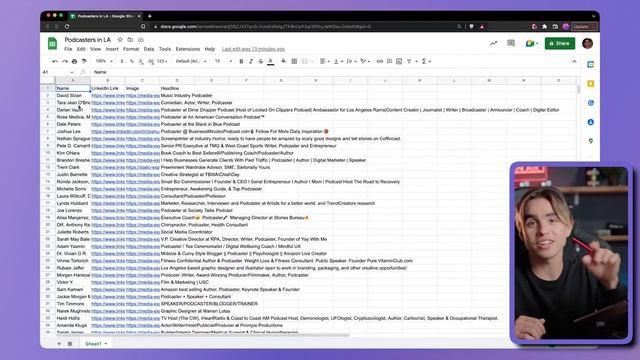
Task: Open Keep in the side panel
Action: tap(590, 84)
